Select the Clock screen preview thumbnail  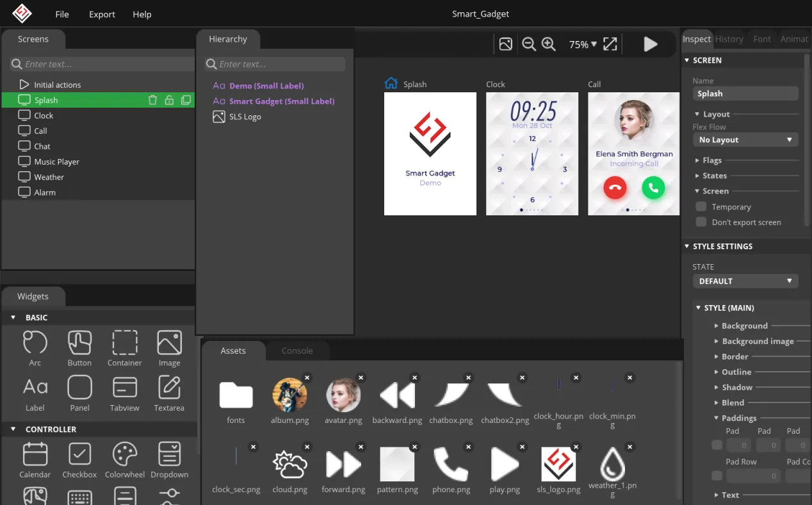(x=532, y=154)
